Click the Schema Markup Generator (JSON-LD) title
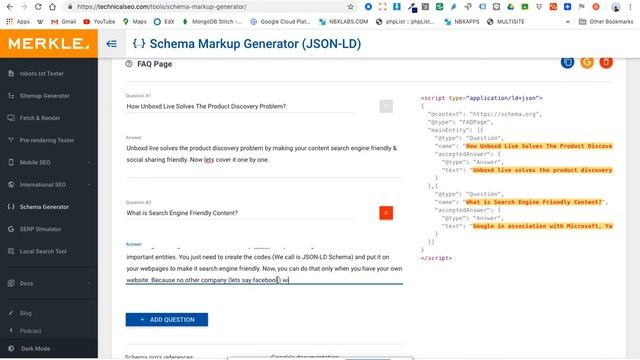 click(255, 44)
